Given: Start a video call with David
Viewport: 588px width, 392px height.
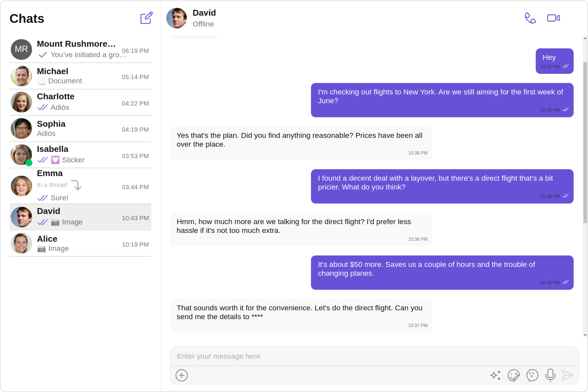Looking at the screenshot, I should click(553, 18).
